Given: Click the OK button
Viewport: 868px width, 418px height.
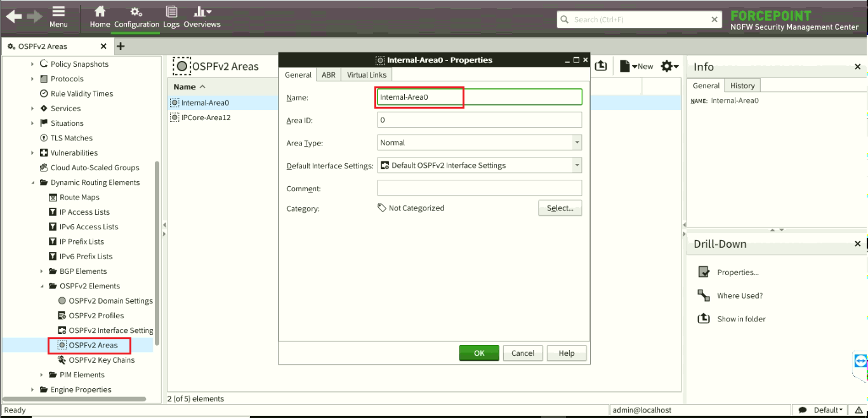Looking at the screenshot, I should pyautogui.click(x=479, y=353).
